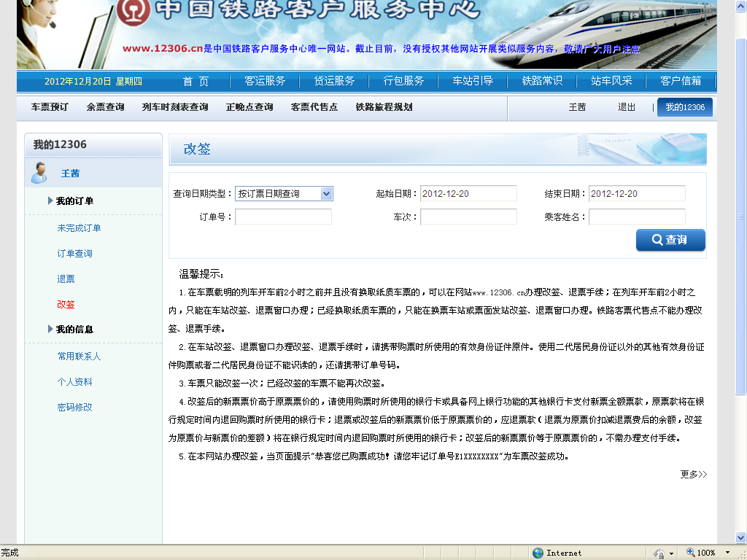Click the 王茜 username link in top bar
747x560 pixels.
(577, 107)
